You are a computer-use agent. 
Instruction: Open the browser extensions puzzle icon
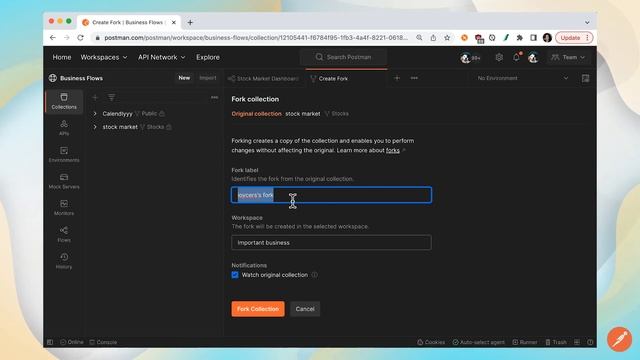(520, 38)
